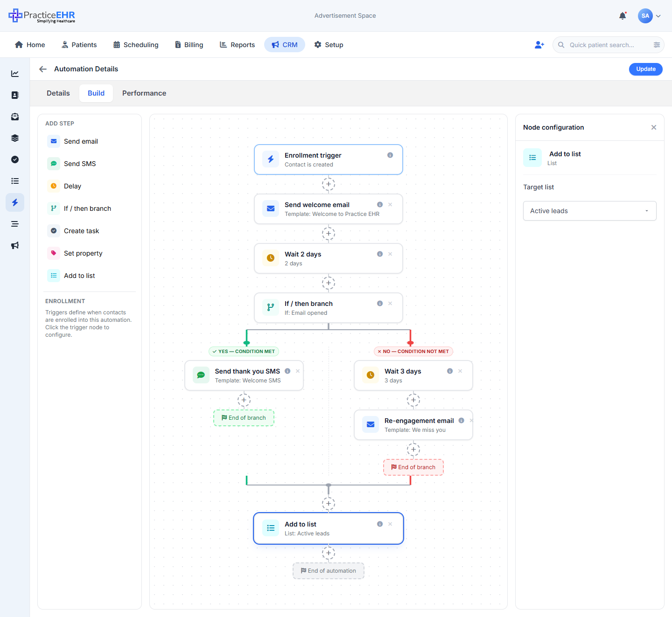Add an Add to list step
Image resolution: width=672 pixels, height=617 pixels.
pyautogui.click(x=90, y=276)
